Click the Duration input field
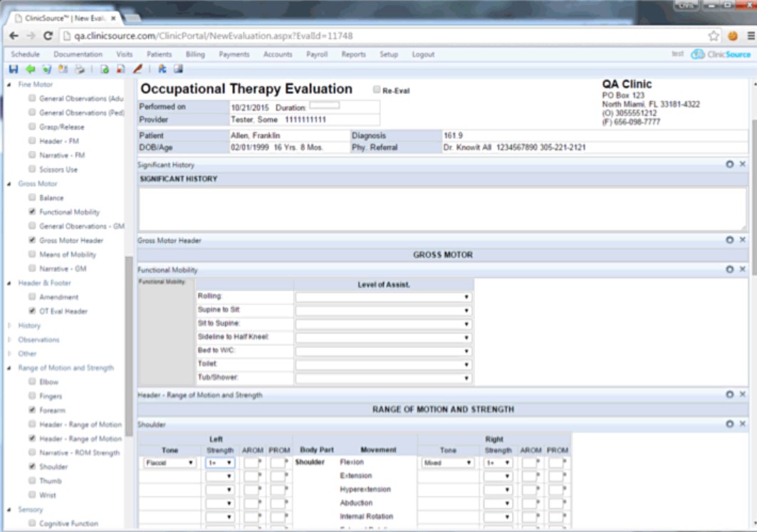 click(325, 105)
